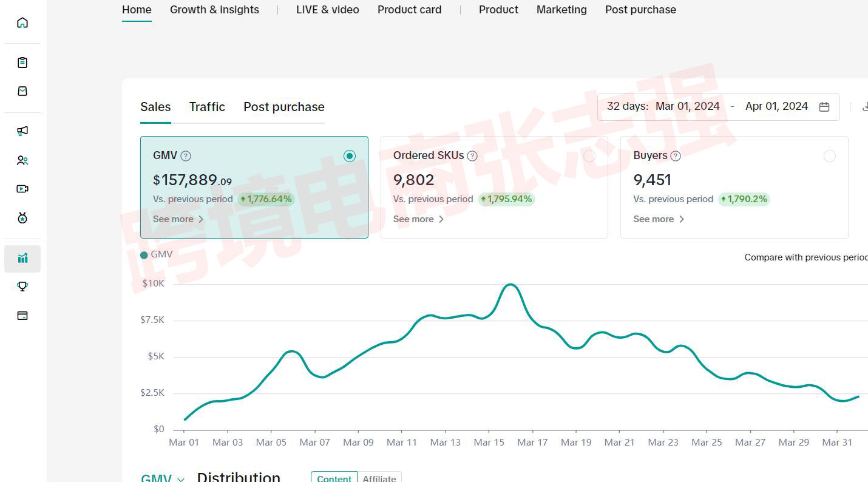Click the GMV value $157,889.09
This screenshot has height=482, width=868.
(192, 180)
